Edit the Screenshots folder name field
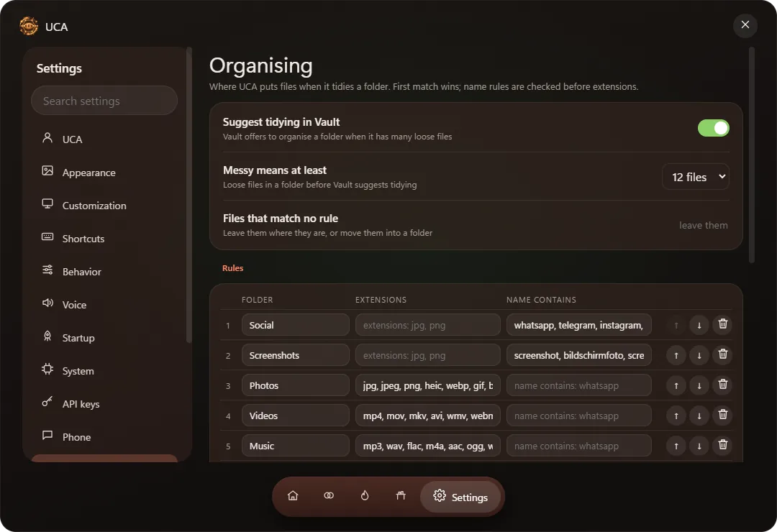This screenshot has width=777, height=532. 296,355
